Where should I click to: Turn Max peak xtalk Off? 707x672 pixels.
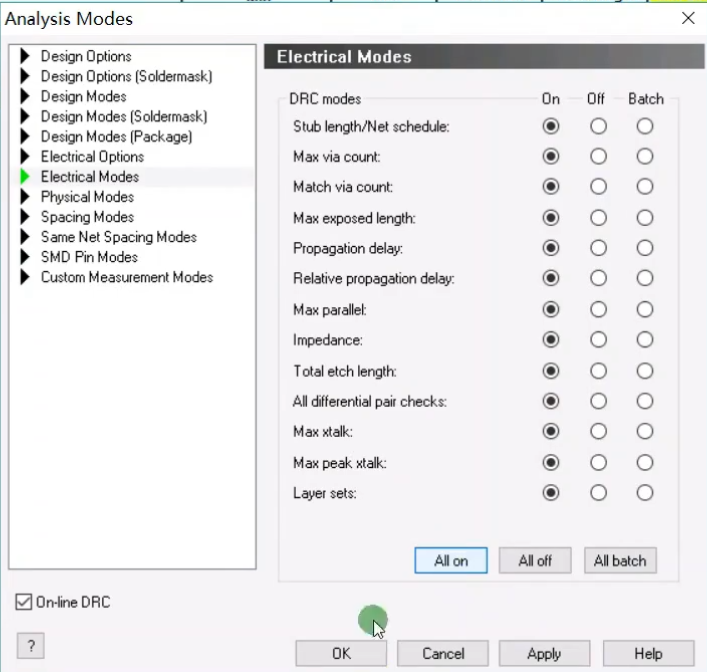pyautogui.click(x=598, y=462)
